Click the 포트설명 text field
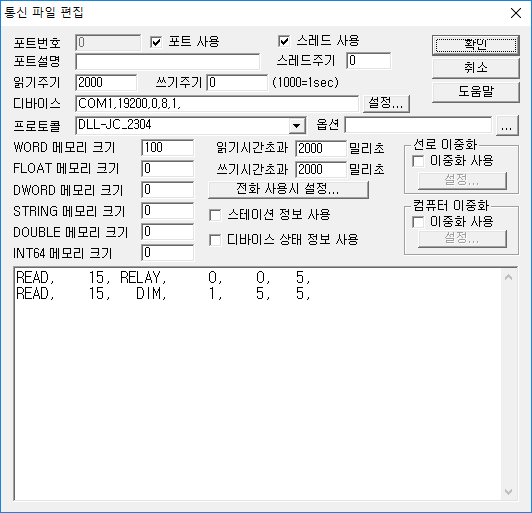 point(168,62)
